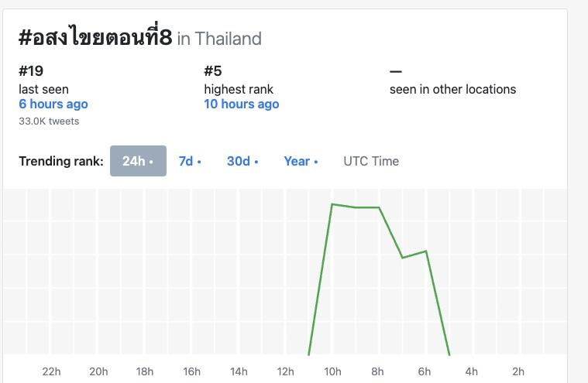
Task: Click 'seen in other locations' label
Action: click(x=452, y=89)
